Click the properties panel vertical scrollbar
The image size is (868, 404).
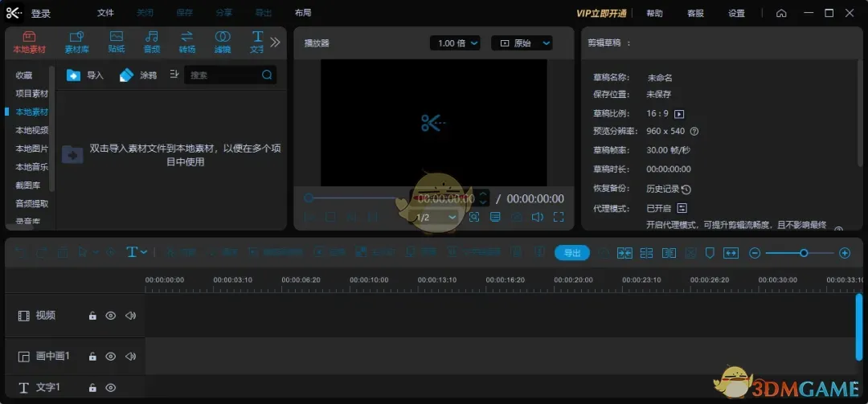(858, 113)
